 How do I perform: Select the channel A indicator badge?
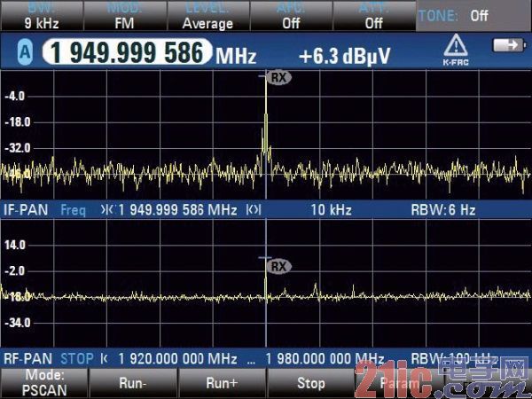(x=25, y=55)
